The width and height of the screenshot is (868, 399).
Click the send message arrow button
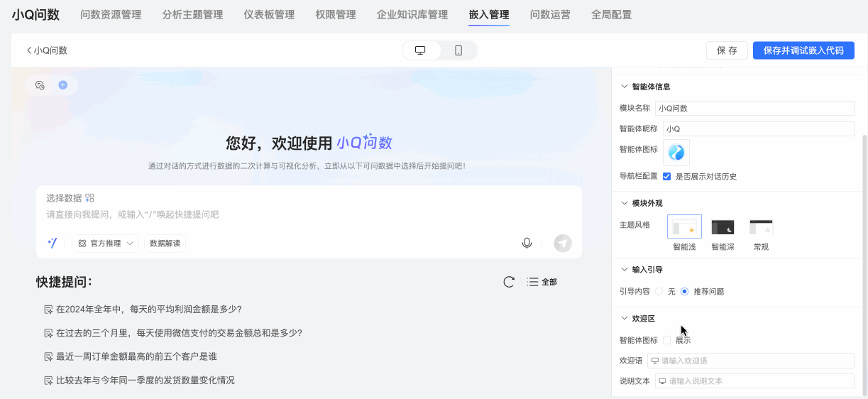pos(563,244)
